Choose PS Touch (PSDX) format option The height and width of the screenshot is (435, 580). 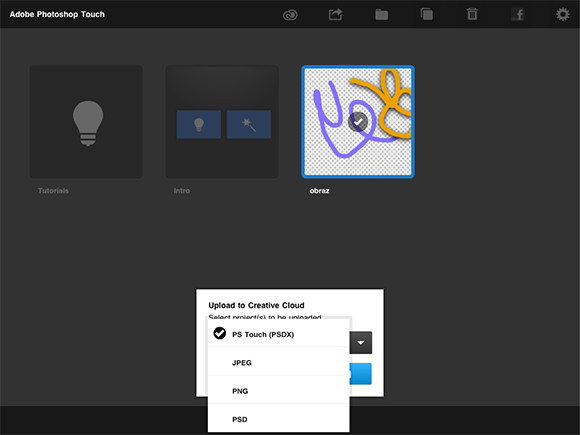point(279,334)
